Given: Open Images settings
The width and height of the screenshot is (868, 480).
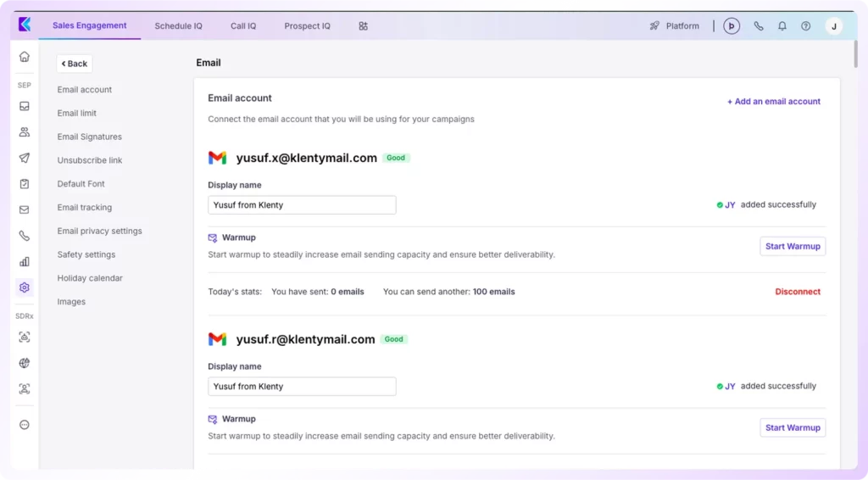Looking at the screenshot, I should pos(71,302).
